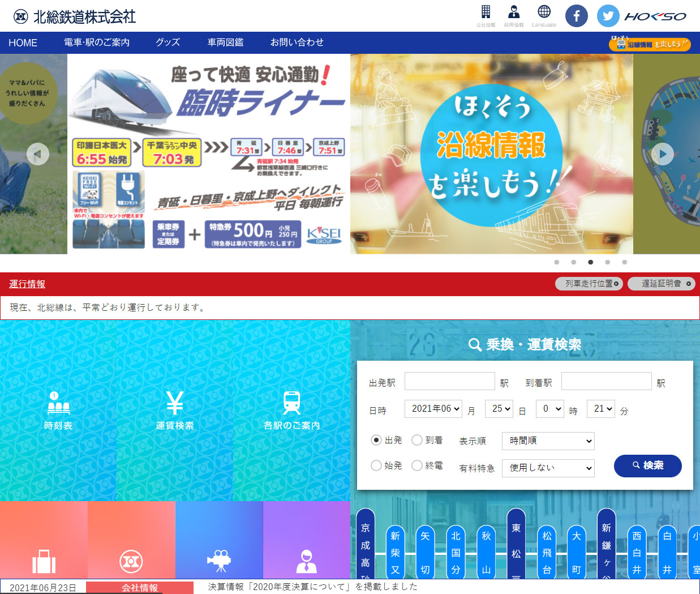Click the 2021年06月23日 news date
Screen dimensions: 700x594
43,588
